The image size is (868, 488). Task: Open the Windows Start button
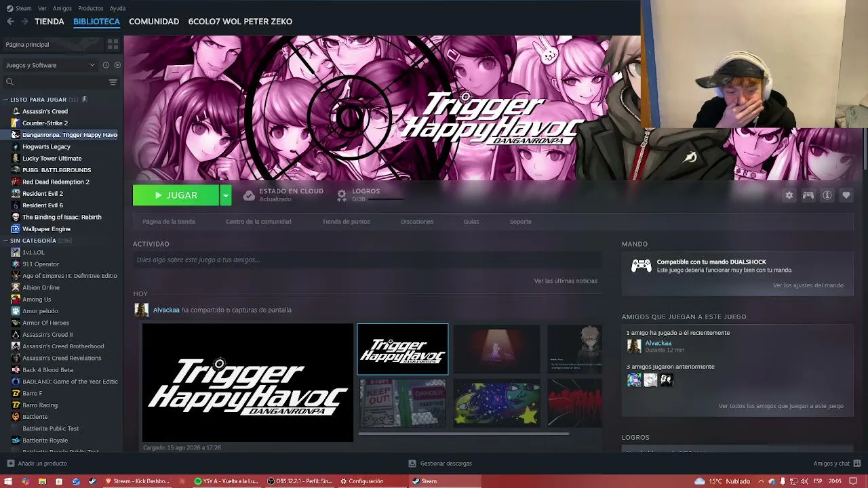coord(8,481)
